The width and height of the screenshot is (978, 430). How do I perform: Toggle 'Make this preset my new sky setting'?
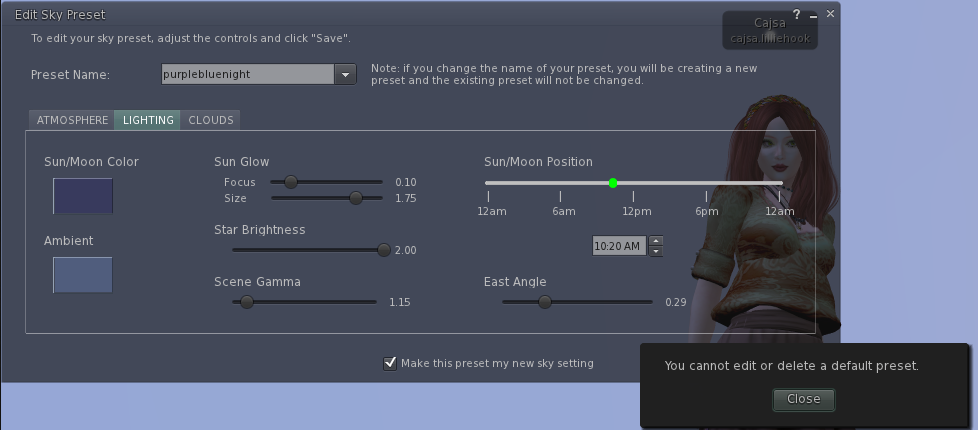coord(390,363)
